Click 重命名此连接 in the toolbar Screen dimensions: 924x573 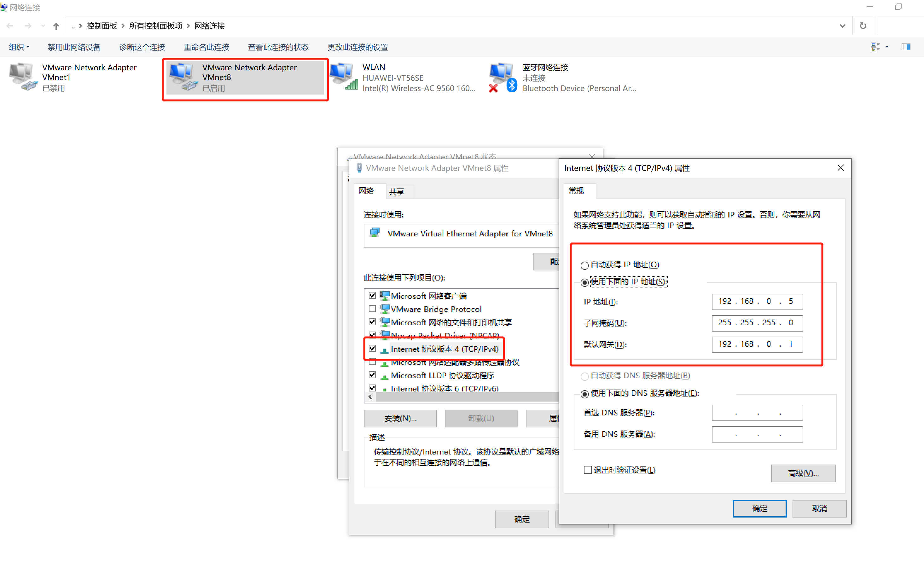(x=206, y=47)
